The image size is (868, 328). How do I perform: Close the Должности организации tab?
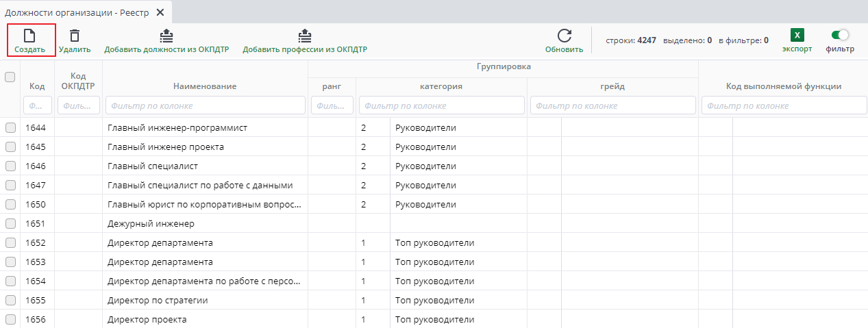pos(160,12)
